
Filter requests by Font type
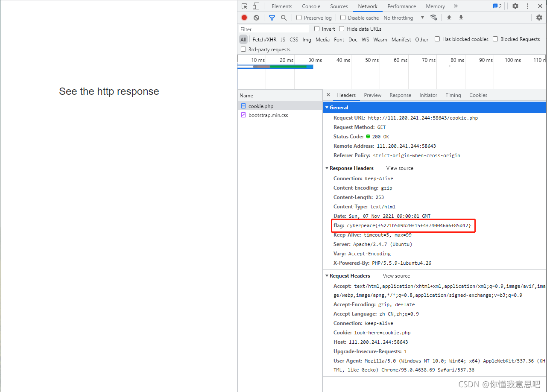[x=339, y=39]
